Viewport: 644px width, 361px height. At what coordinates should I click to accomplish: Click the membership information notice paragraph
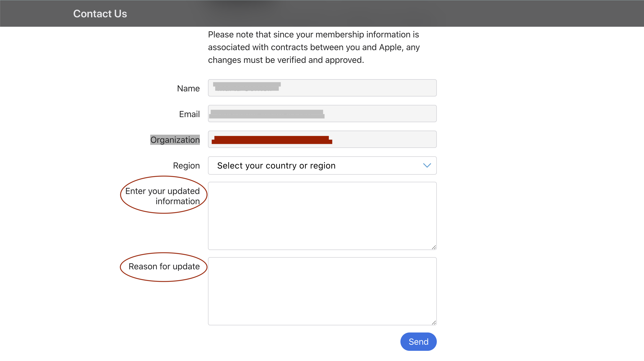point(313,47)
